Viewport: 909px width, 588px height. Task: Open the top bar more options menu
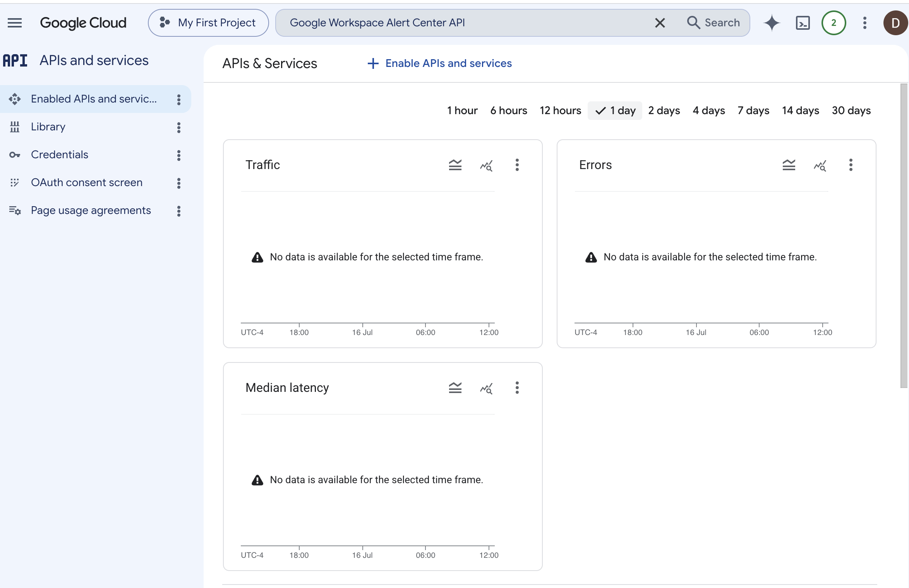coord(865,23)
